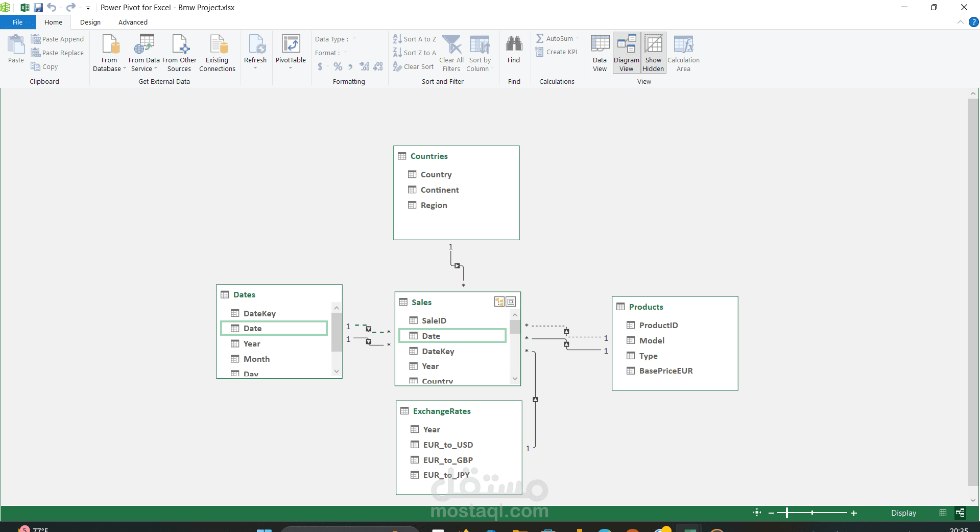Viewport: 980px width, 532px height.
Task: Choose Paste Append
Action: click(57, 39)
